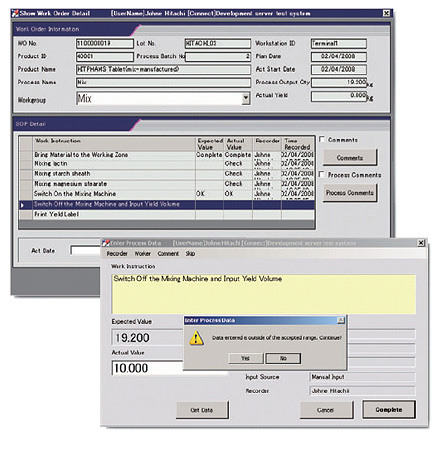437x450 pixels.
Task: Open the Recorder menu
Action: pyautogui.click(x=117, y=254)
